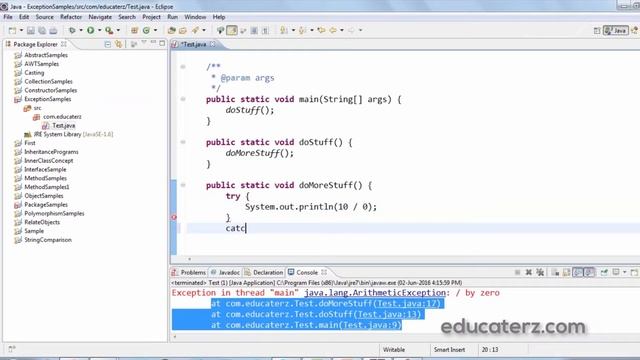Switch to the Problems tab
Image resolution: width=640 pixels, height=360 pixels.
(189, 272)
